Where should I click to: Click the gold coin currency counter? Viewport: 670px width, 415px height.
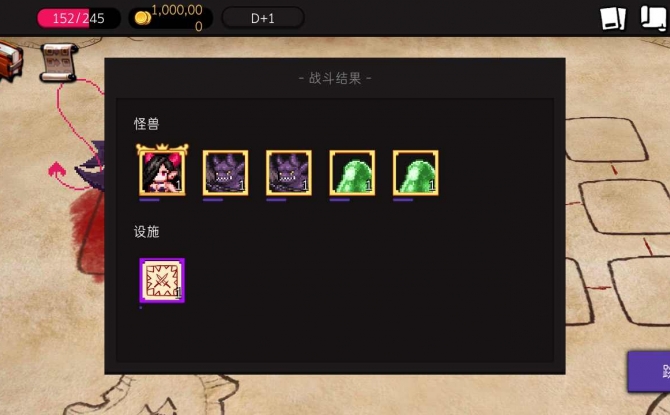pos(170,18)
